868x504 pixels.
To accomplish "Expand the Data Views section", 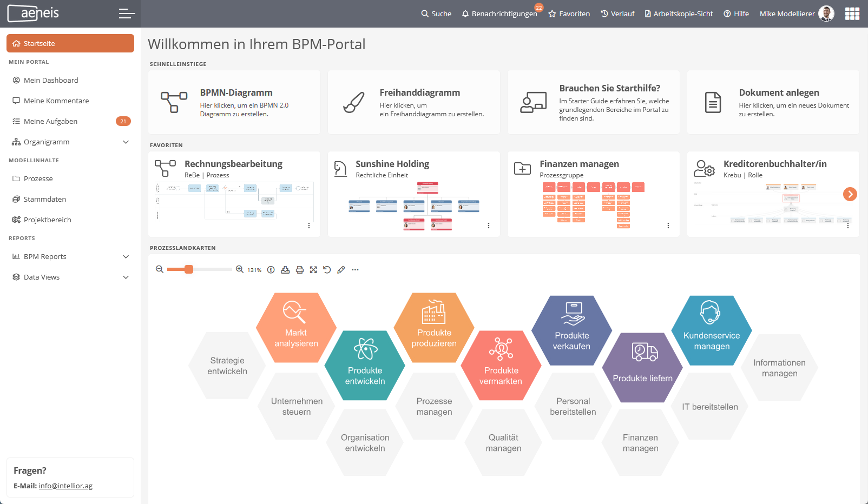I will 126,277.
